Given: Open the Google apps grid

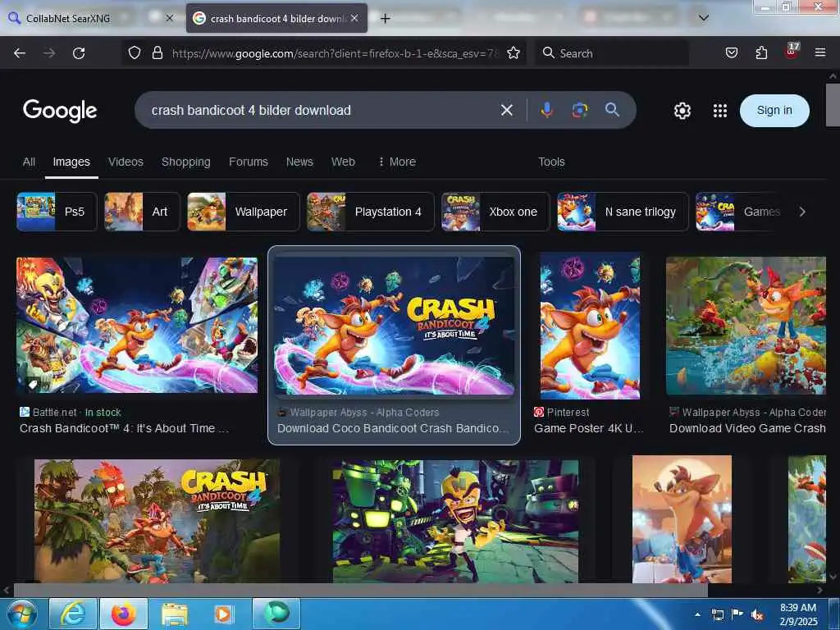Looking at the screenshot, I should point(720,111).
